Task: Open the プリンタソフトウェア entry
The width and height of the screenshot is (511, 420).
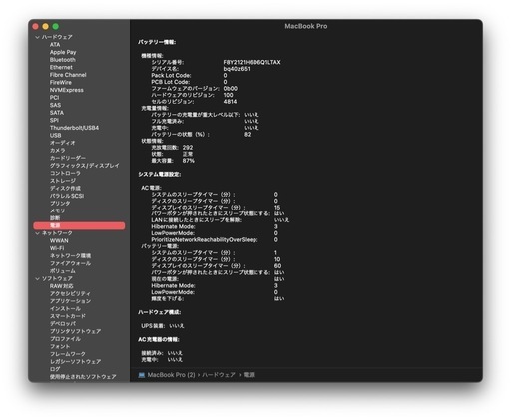Action: click(75, 331)
